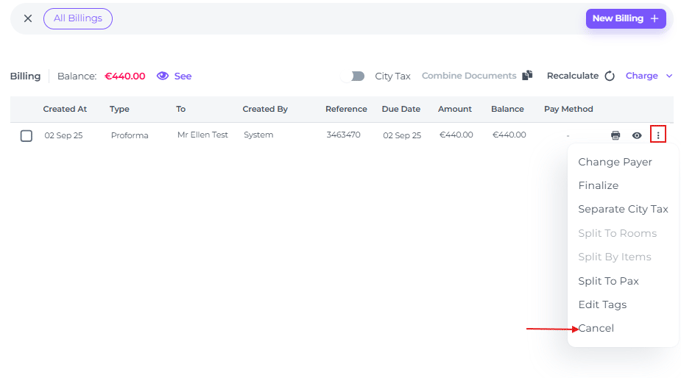
Task: Select Separate City Tax option
Action: point(623,209)
